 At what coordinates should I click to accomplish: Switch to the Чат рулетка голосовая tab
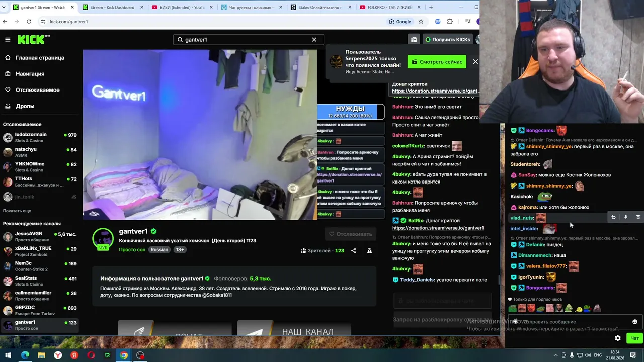click(251, 7)
